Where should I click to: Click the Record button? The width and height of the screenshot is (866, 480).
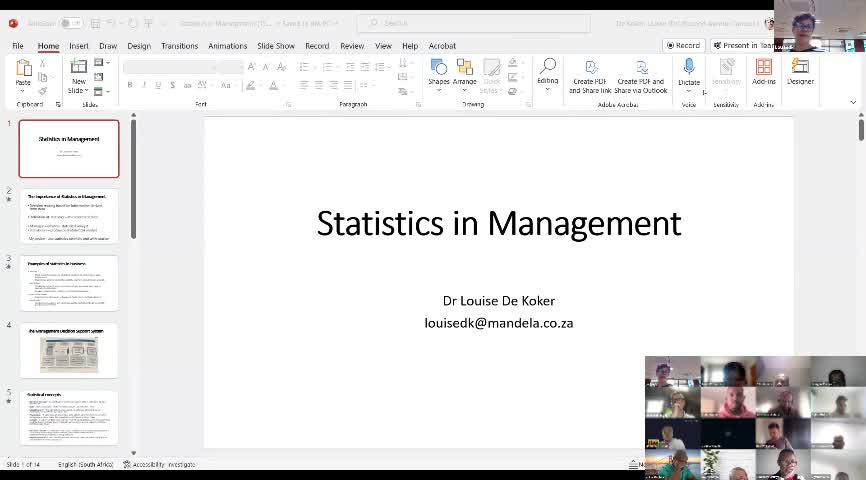683,46
